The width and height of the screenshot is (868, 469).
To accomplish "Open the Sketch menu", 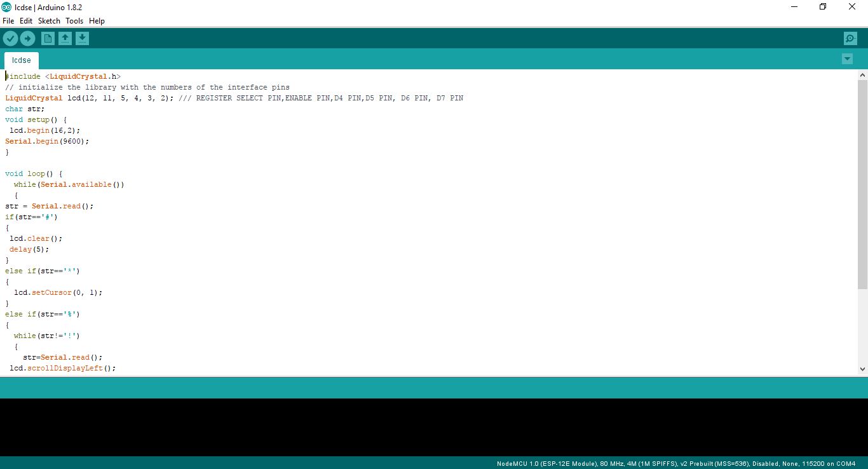I will pyautogui.click(x=49, y=21).
